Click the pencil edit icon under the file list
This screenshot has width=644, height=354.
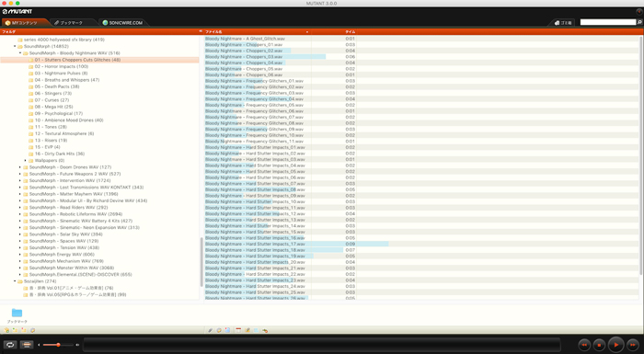[x=211, y=330]
